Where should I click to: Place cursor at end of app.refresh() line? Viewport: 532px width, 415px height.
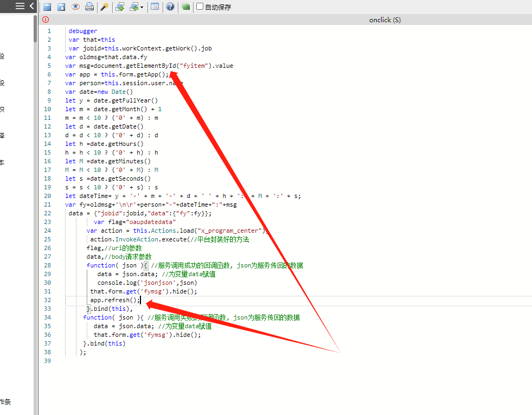pyautogui.click(x=140, y=300)
